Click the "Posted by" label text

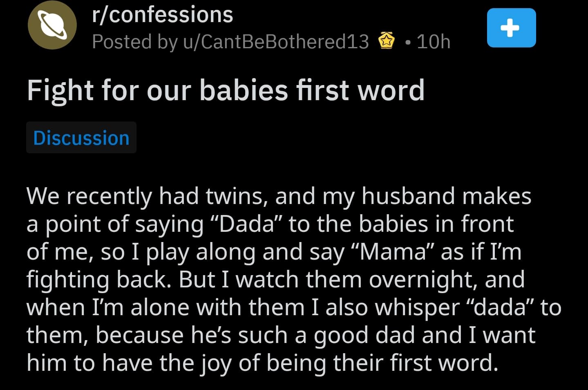coord(135,42)
